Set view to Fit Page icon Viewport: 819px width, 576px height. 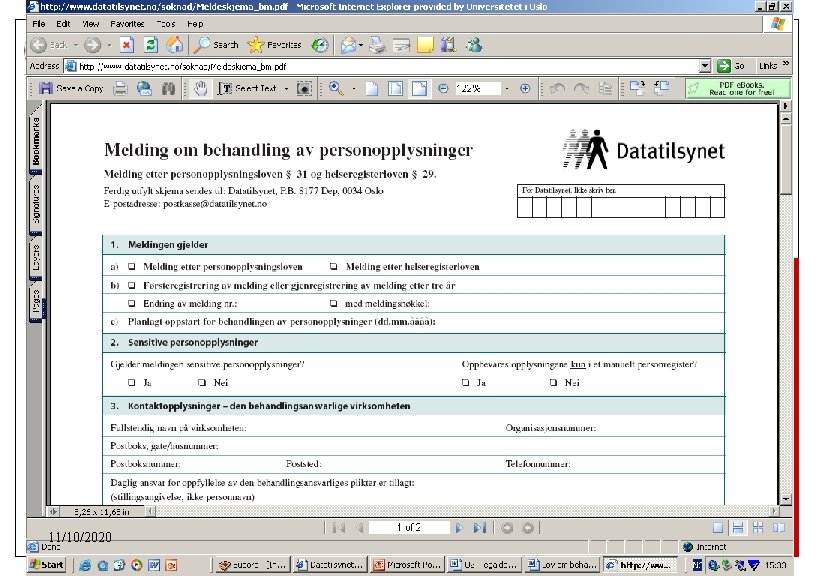[x=395, y=88]
